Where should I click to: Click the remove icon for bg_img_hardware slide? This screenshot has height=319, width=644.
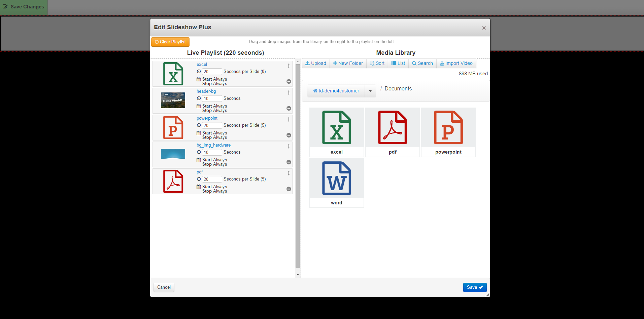pyautogui.click(x=289, y=162)
